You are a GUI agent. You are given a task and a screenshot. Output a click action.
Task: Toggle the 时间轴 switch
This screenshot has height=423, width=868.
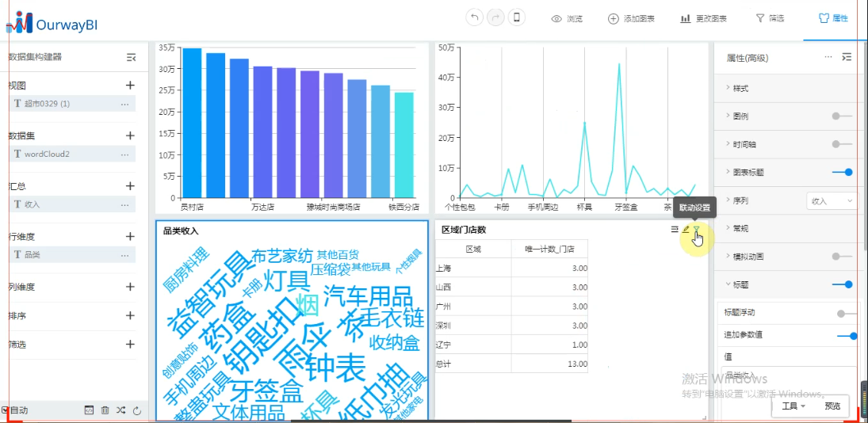tap(842, 144)
